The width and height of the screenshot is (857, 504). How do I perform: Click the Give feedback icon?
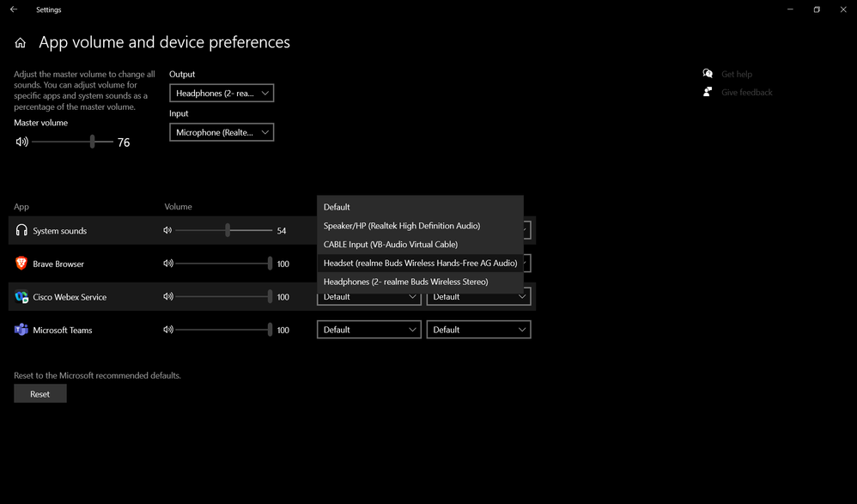point(708,92)
